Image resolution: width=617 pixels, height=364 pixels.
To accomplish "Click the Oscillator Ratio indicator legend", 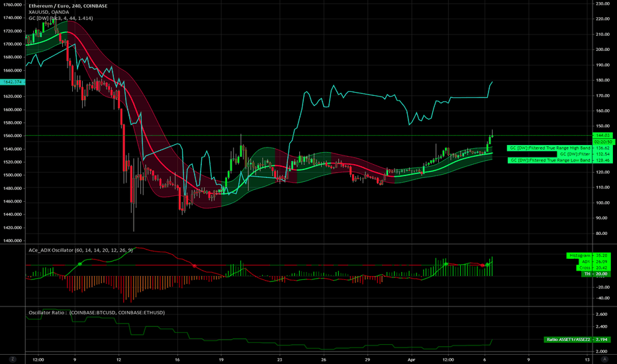I will tap(97, 313).
